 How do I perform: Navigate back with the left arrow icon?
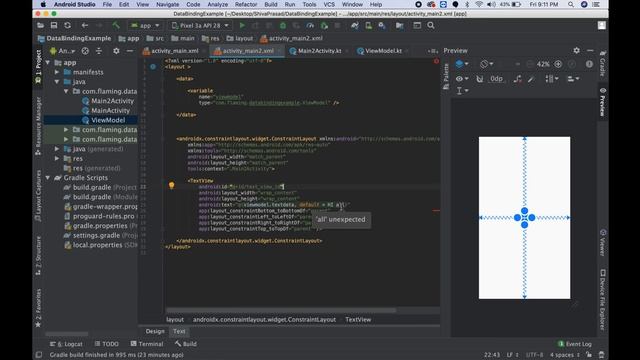84,25
